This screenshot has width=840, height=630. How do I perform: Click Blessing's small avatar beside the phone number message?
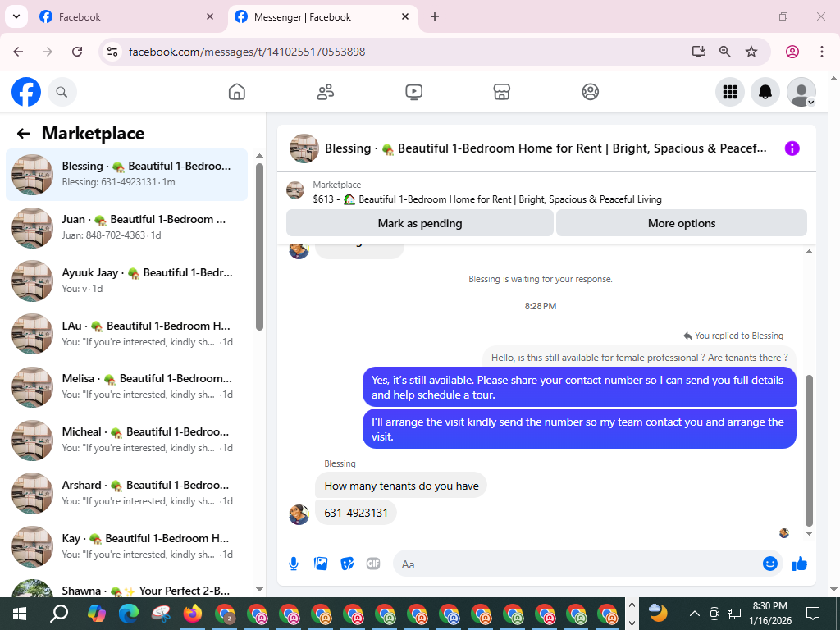(x=299, y=514)
